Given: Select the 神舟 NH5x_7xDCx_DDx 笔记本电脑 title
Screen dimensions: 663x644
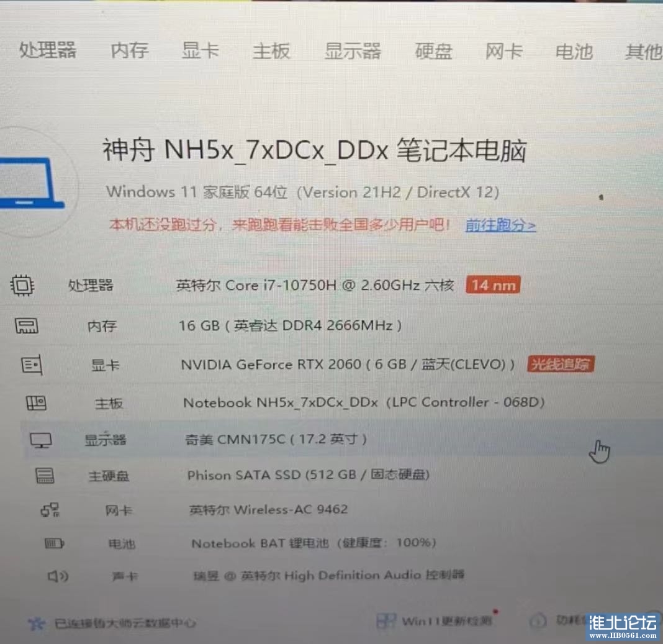Looking at the screenshot, I should pos(315,150).
